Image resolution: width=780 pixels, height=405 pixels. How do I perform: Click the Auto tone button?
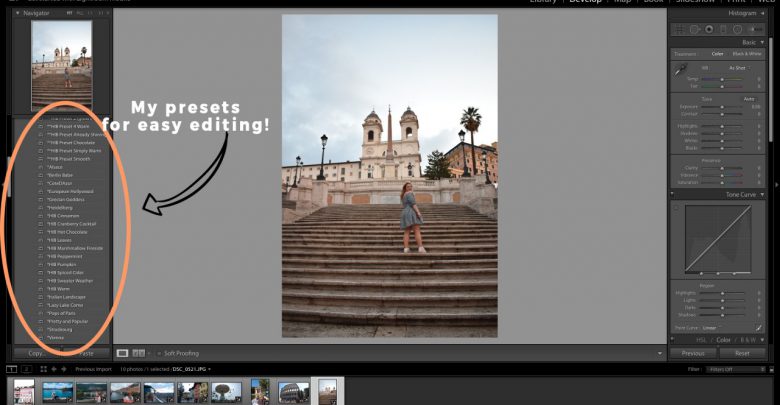point(749,99)
